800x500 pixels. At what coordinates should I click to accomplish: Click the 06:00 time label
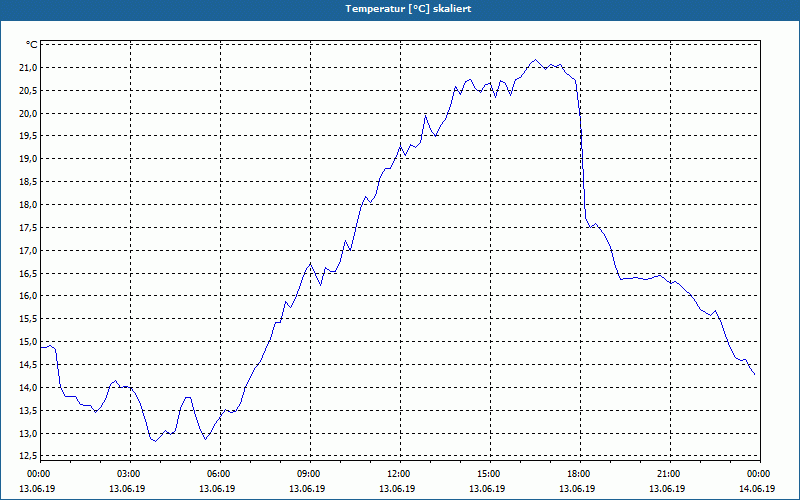pyautogui.click(x=218, y=474)
